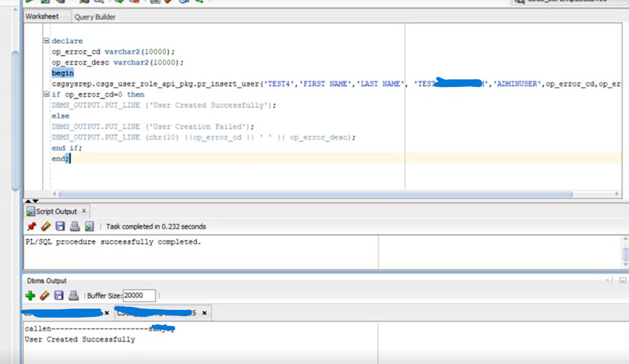Clear the Script Output with the eraser icon

coord(46,225)
